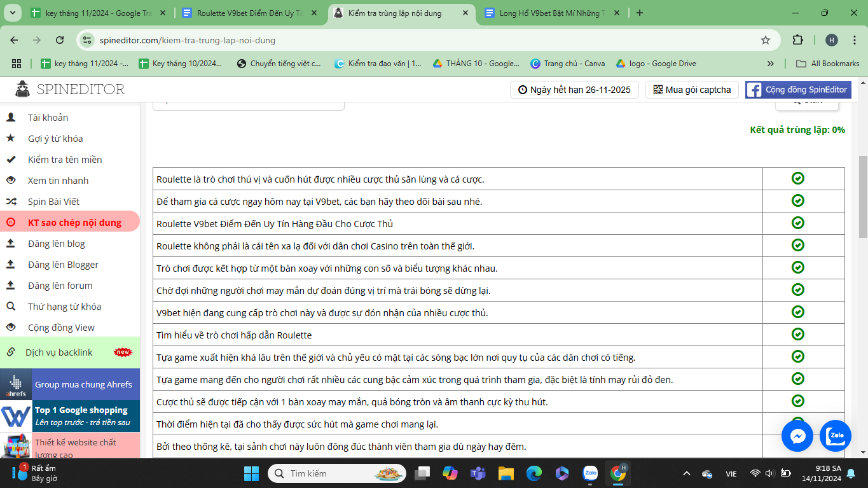Select sentence 'Thời điểm hiện tại đã cho thấy'

point(297,424)
